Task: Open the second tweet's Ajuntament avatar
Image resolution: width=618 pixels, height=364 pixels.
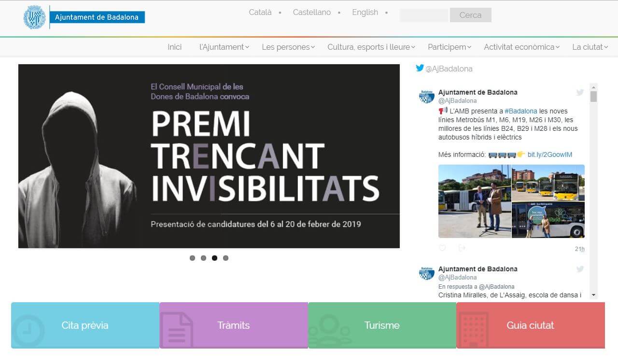Action: pyautogui.click(x=427, y=273)
